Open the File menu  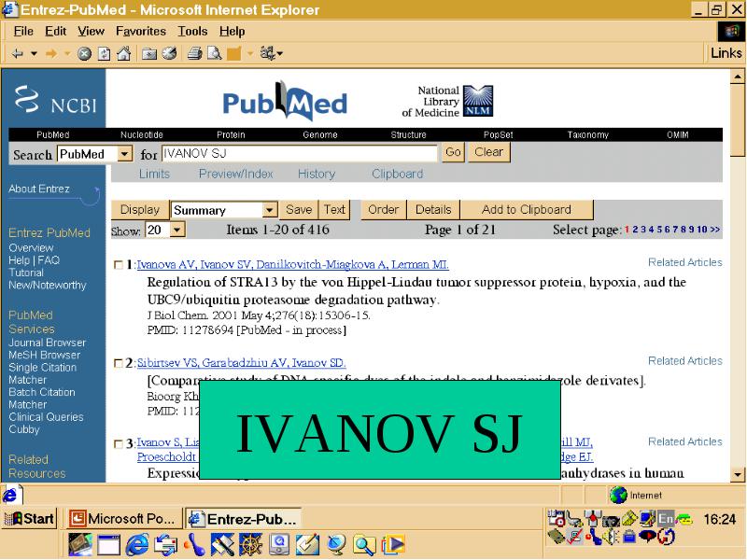(x=23, y=32)
